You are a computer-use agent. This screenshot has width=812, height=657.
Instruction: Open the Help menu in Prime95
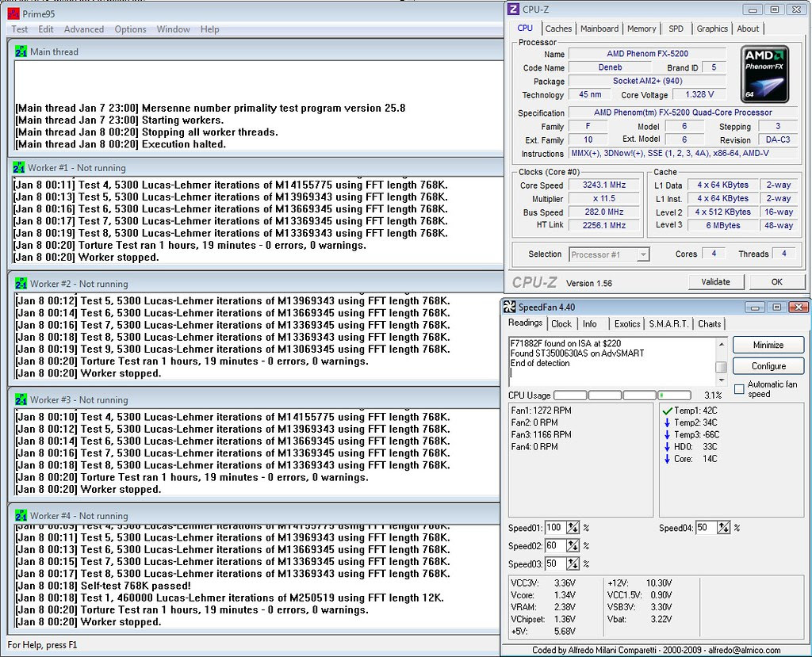pos(209,29)
